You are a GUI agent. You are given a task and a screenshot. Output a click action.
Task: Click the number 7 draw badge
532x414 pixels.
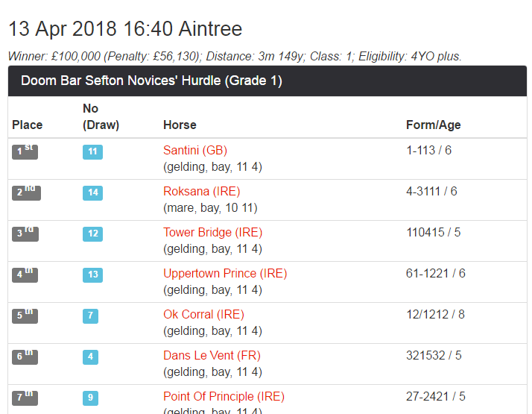[x=90, y=316]
